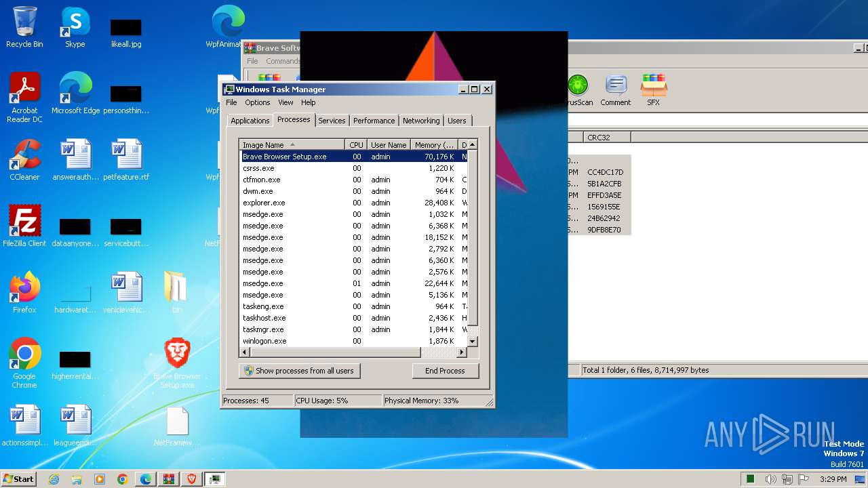The image size is (868, 488).
Task: Open the Recycle Bin desktop icon
Action: (x=24, y=27)
